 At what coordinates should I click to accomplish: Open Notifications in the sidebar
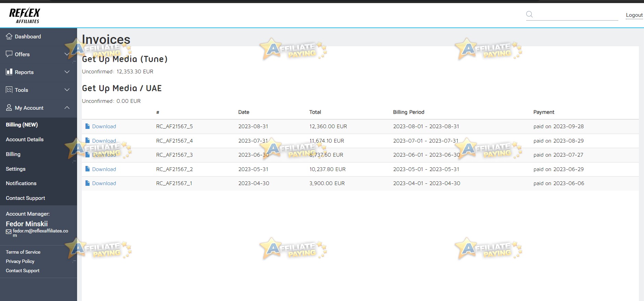pos(21,183)
